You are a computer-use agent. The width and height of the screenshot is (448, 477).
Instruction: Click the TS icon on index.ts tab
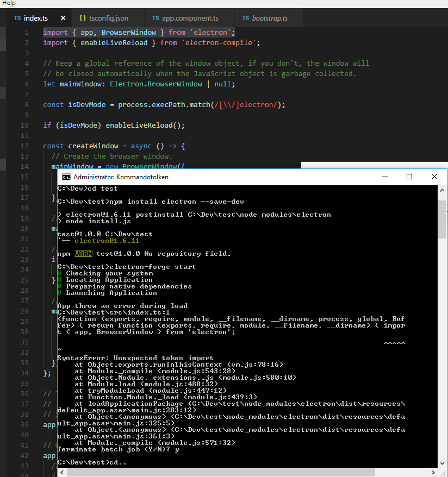(x=17, y=18)
